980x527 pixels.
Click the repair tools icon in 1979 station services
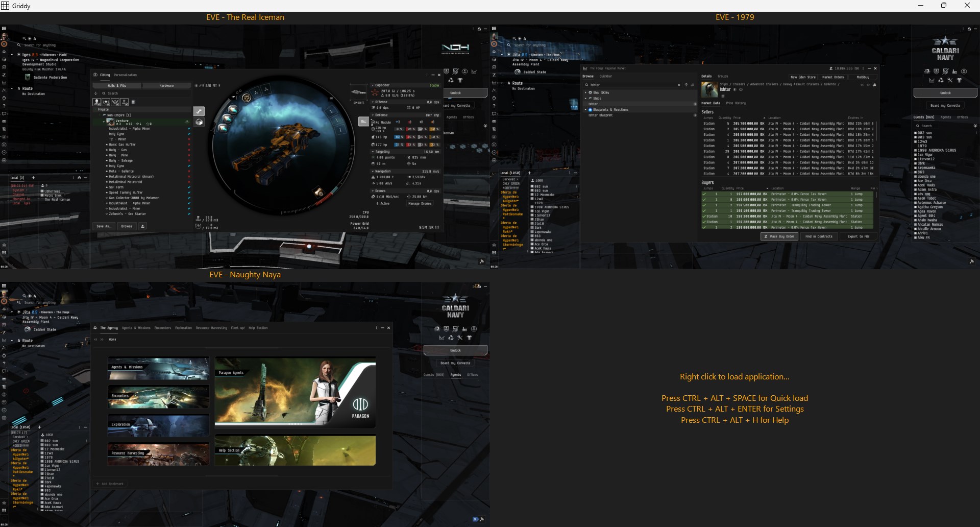(x=950, y=80)
